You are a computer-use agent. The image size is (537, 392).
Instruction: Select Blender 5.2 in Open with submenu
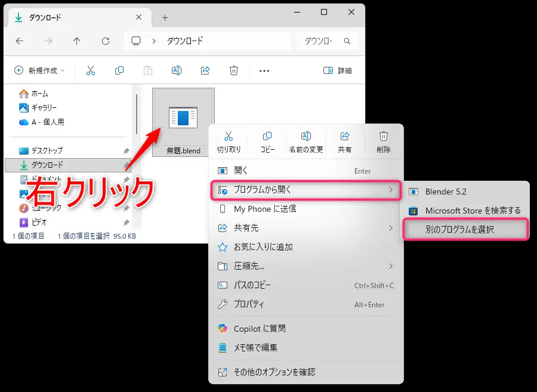466,192
